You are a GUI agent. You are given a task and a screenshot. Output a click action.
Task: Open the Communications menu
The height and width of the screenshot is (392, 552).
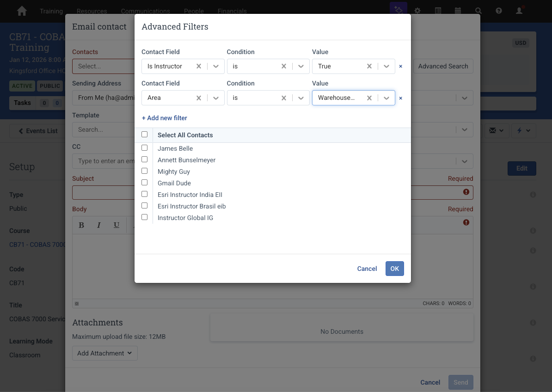click(145, 11)
